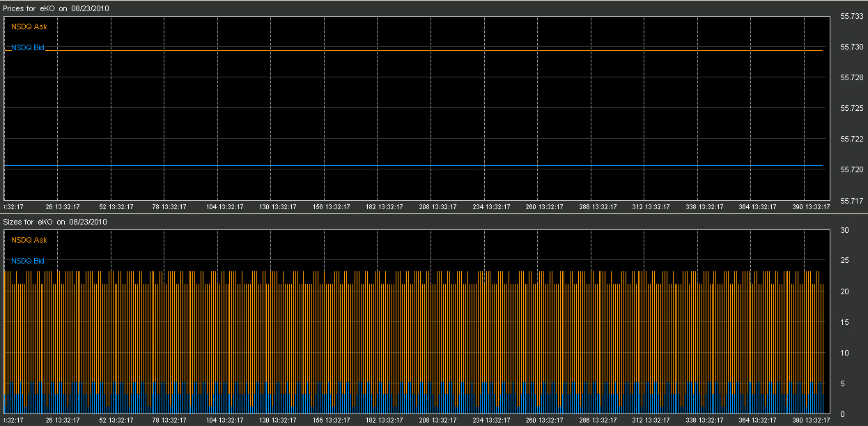Click the 30 label on Sizes axis
This screenshot has height=426, width=868.
844,229
